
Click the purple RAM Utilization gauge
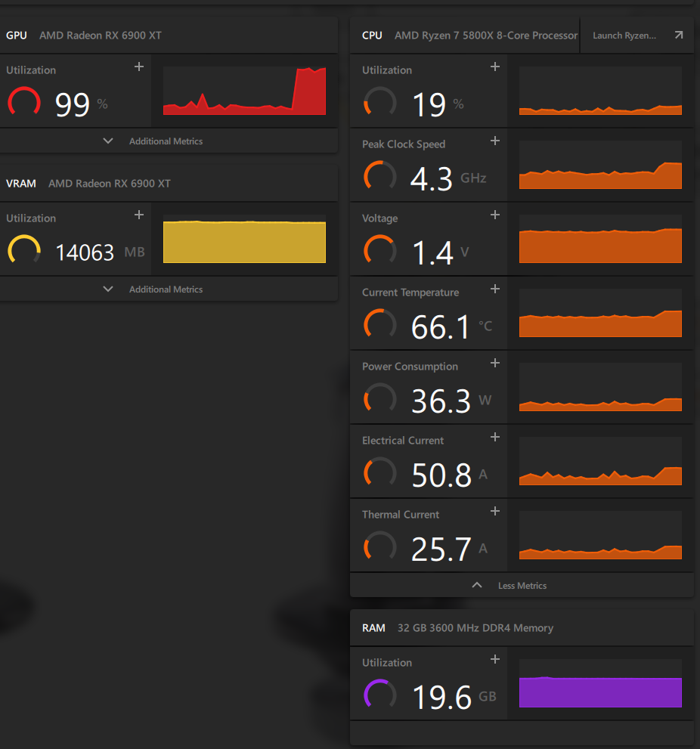pos(380,694)
